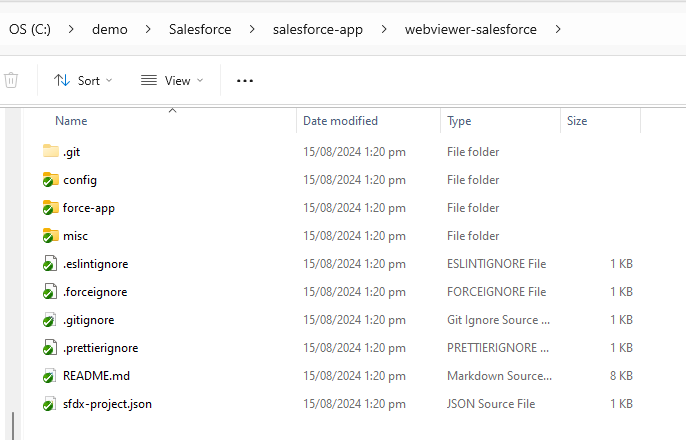Click the 8 KB size cell
Viewport: 686px width, 440px height.
tap(621, 376)
